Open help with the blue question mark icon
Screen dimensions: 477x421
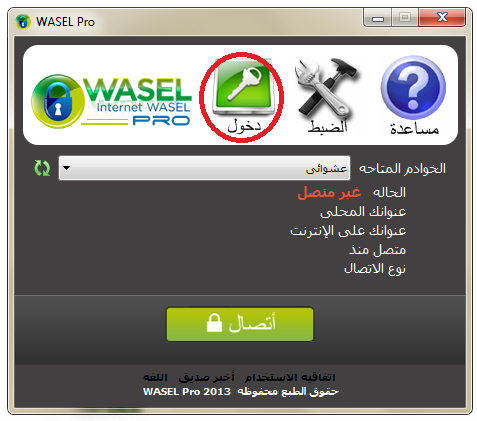pyautogui.click(x=413, y=88)
